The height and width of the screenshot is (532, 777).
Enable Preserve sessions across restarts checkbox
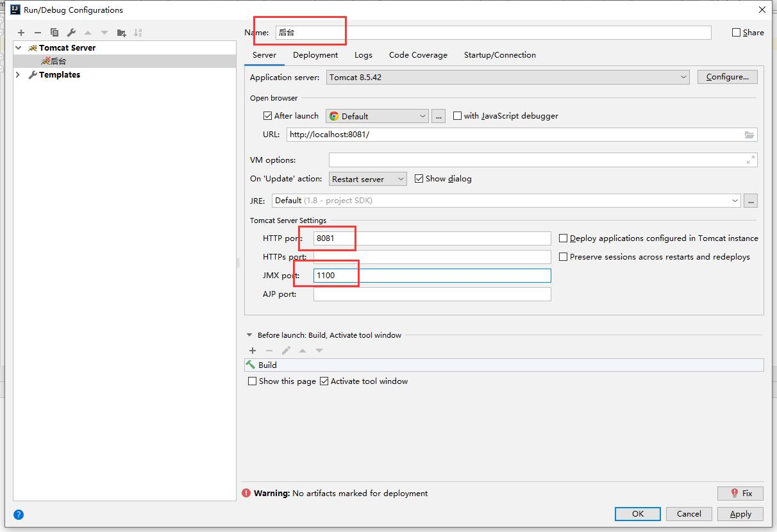click(563, 257)
